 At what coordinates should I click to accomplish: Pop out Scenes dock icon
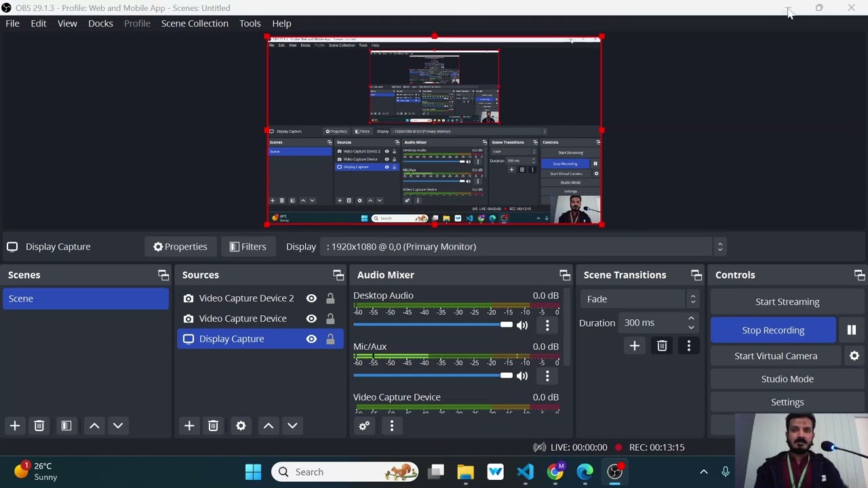[x=163, y=275]
